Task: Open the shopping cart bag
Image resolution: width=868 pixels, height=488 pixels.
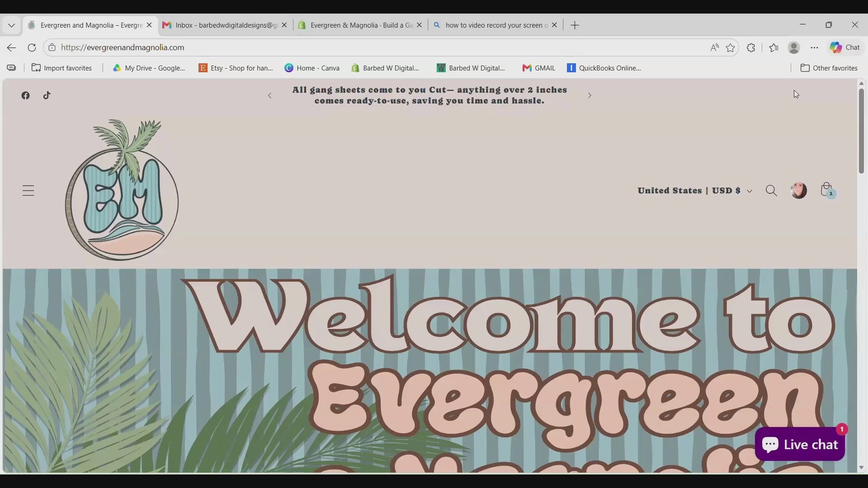Action: 827,190
